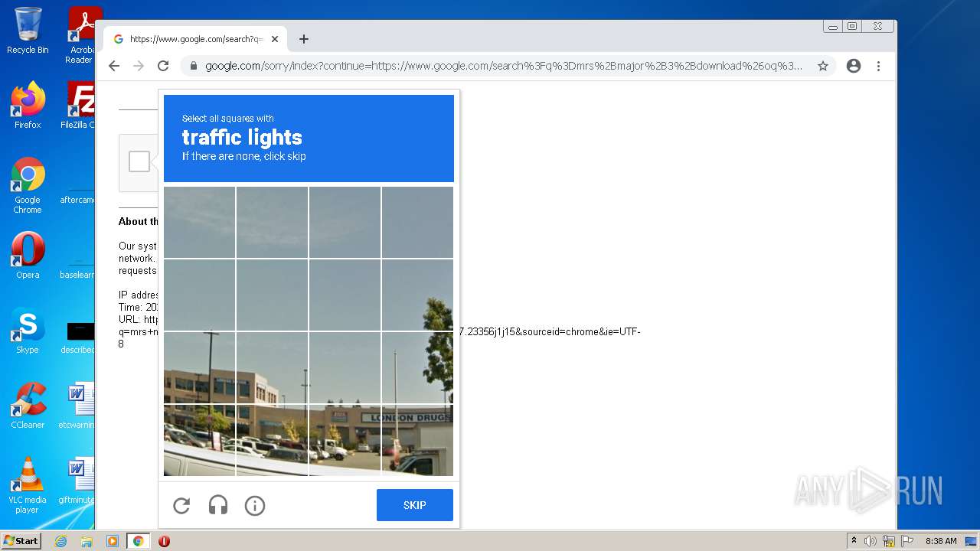
Task: Select the captcha tile showing London Drugs sign
Action: [417, 440]
